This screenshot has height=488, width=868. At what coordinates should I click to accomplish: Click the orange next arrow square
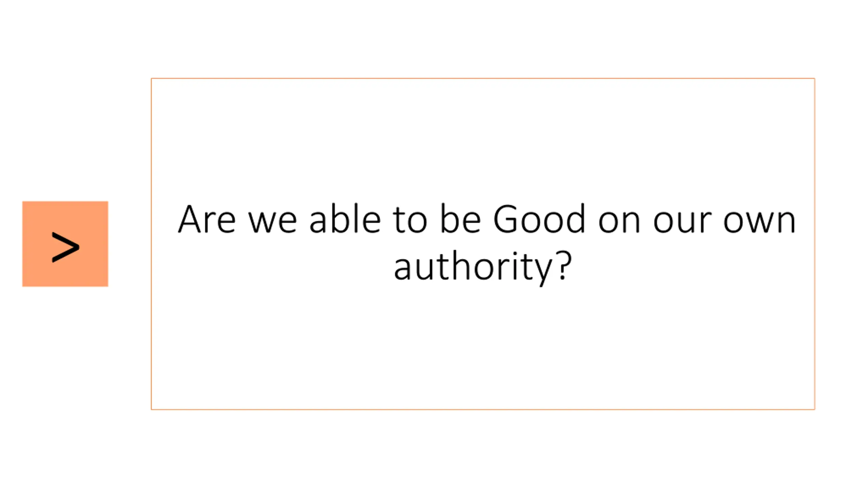pos(65,244)
